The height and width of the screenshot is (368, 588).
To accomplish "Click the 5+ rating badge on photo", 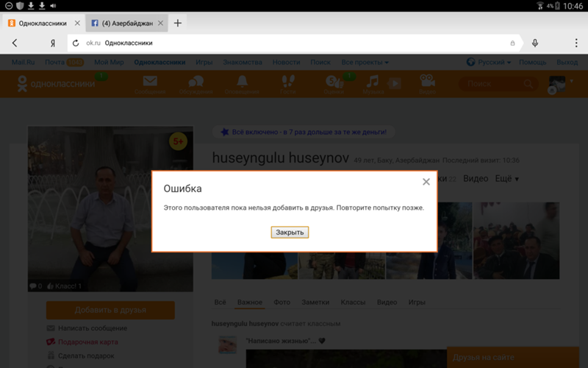I will pos(178,141).
